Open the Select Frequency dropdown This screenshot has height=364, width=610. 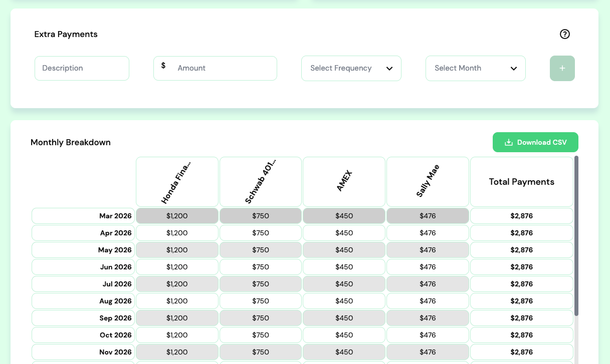coord(351,68)
